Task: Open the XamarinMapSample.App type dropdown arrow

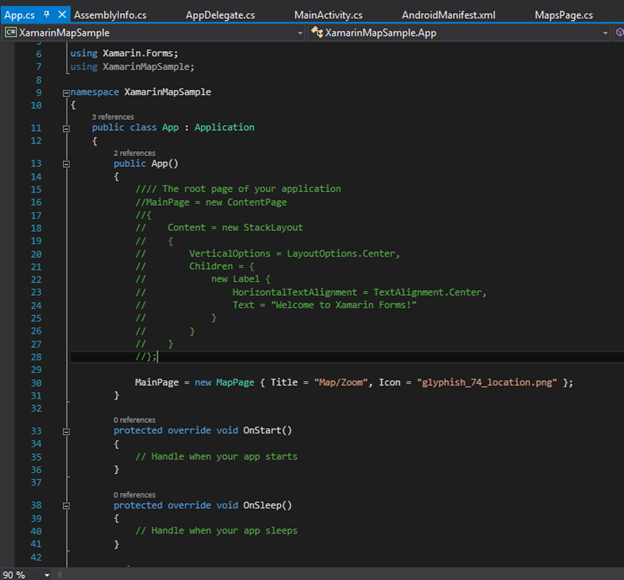Action: tap(603, 33)
